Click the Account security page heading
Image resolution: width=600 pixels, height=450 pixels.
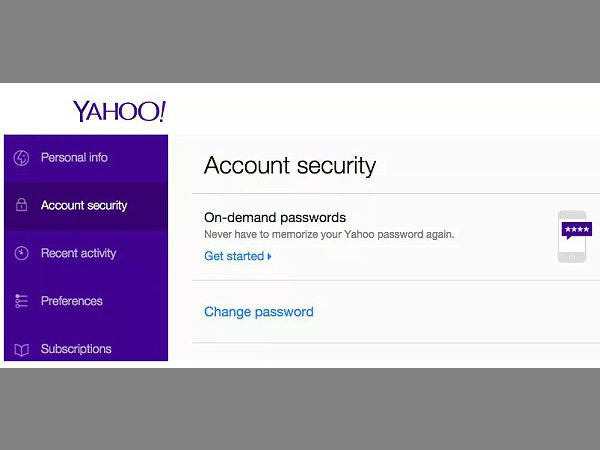click(290, 165)
